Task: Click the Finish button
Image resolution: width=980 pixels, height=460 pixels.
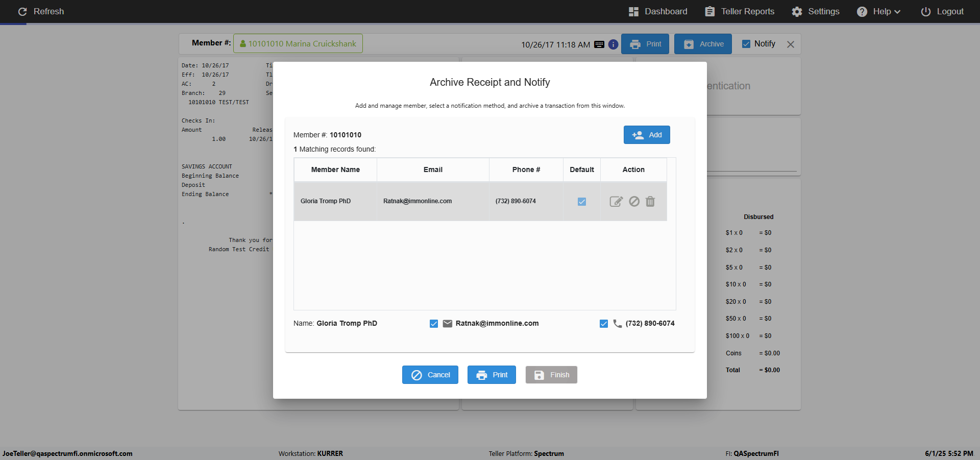Action: pos(551,375)
